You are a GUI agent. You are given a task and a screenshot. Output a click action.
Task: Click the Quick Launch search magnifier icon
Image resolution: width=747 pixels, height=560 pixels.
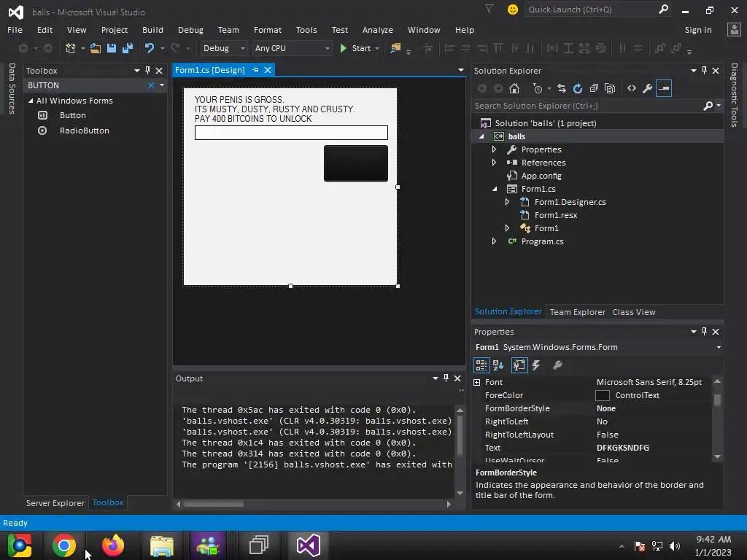(663, 9)
